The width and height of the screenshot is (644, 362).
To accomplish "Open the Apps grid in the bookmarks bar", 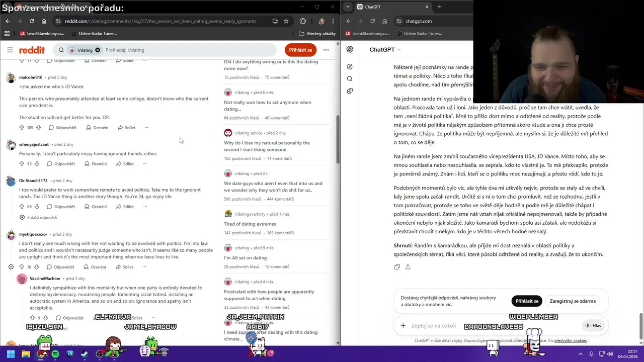I will 7,34.
